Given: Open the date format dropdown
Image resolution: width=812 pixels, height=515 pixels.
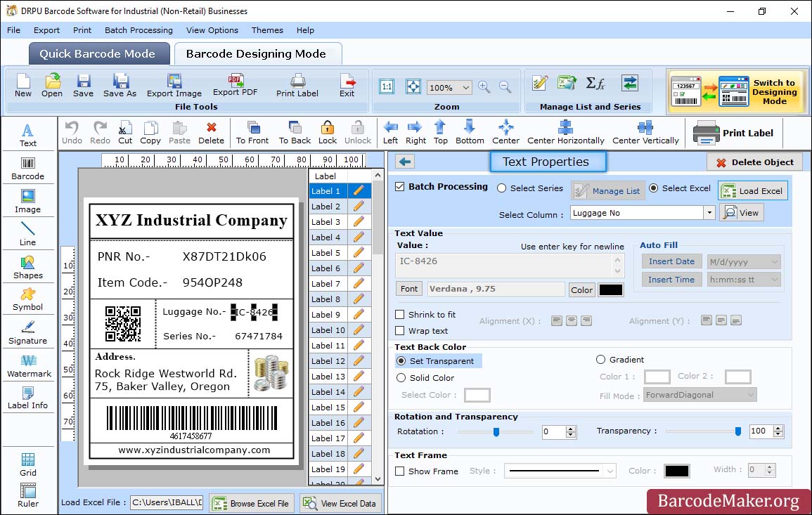Looking at the screenshot, I should pyautogui.click(x=774, y=262).
